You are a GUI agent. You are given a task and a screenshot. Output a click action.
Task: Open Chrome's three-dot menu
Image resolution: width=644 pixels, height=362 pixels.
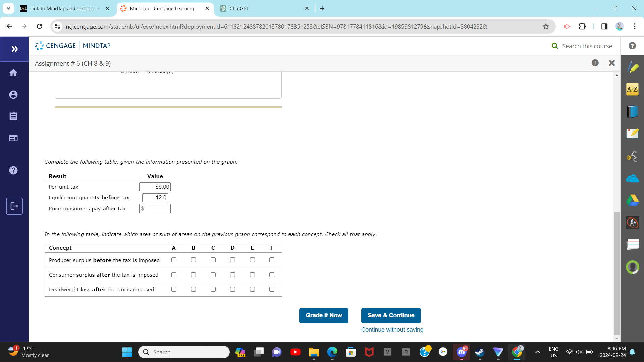635,26
